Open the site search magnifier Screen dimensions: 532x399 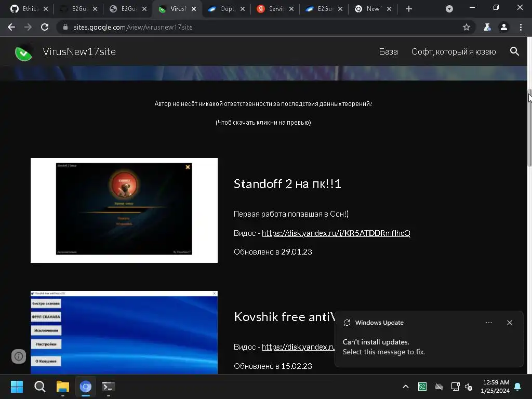click(514, 51)
